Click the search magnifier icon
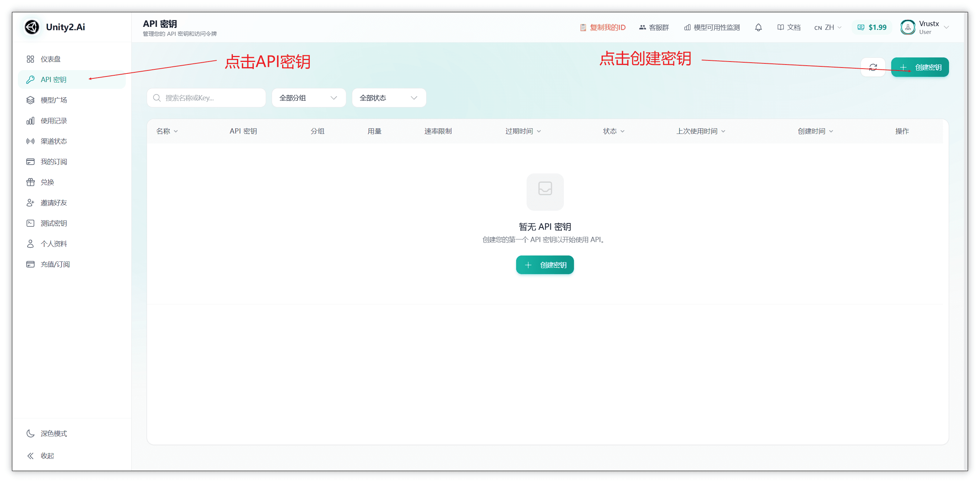 [x=157, y=98]
